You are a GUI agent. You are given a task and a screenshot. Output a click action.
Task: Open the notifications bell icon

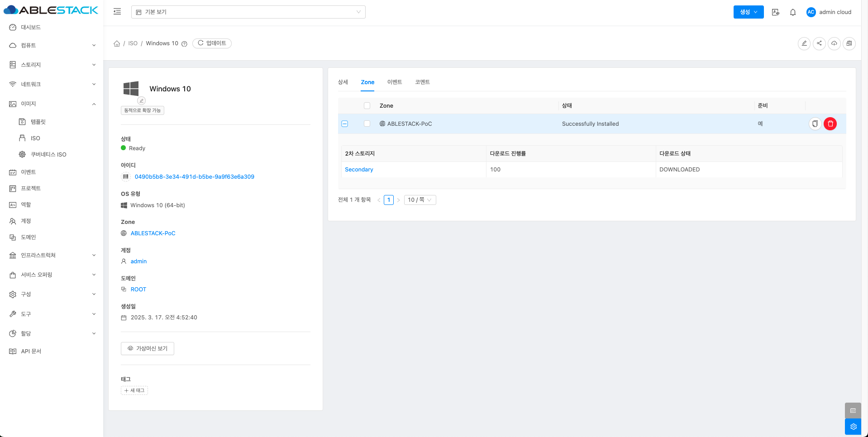[792, 12]
